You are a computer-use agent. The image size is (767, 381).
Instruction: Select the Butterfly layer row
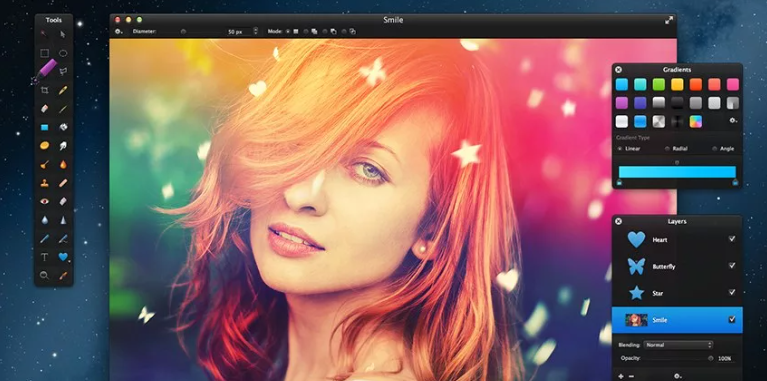[x=677, y=267]
